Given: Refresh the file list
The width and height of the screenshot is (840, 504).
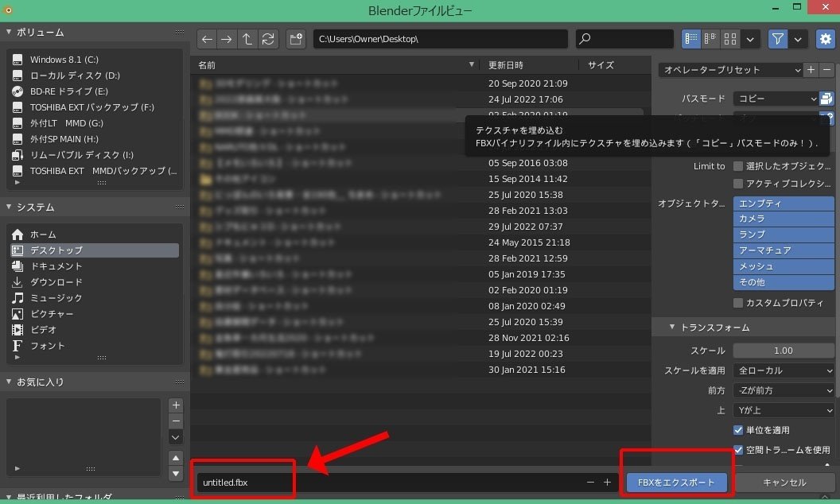Looking at the screenshot, I should pos(268,39).
